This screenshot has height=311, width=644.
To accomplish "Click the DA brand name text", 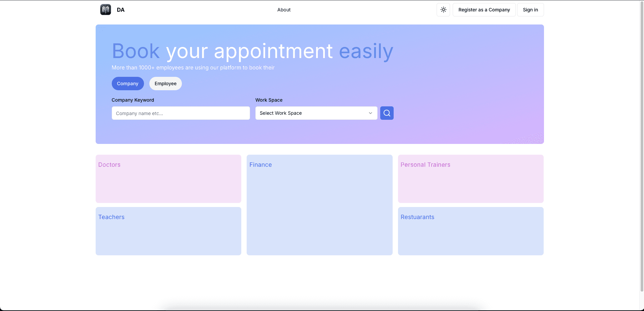I will pyautogui.click(x=120, y=10).
